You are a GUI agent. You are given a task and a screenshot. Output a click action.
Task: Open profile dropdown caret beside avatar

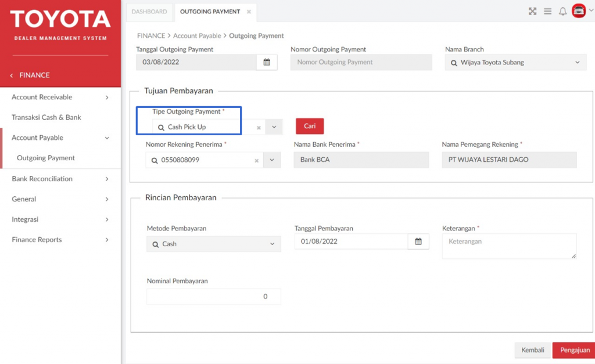point(591,10)
